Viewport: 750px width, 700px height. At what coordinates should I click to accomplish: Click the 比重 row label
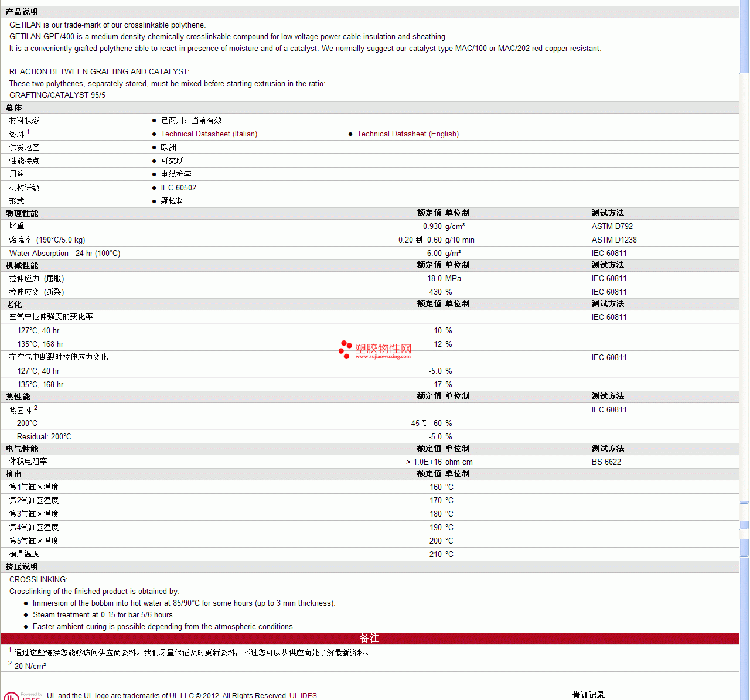(17, 226)
